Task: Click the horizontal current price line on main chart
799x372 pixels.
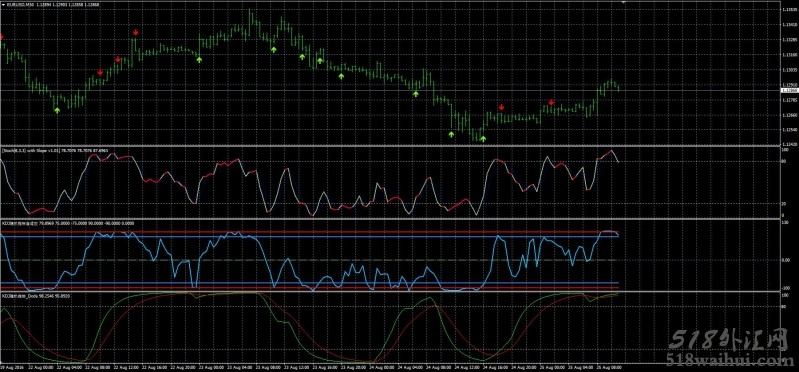Action: click(390, 91)
